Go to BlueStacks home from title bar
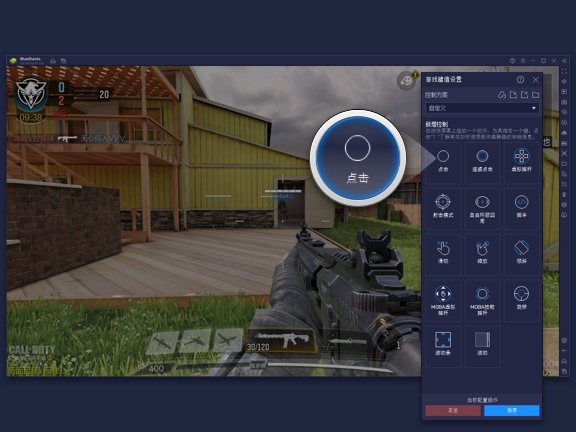 tap(53, 61)
